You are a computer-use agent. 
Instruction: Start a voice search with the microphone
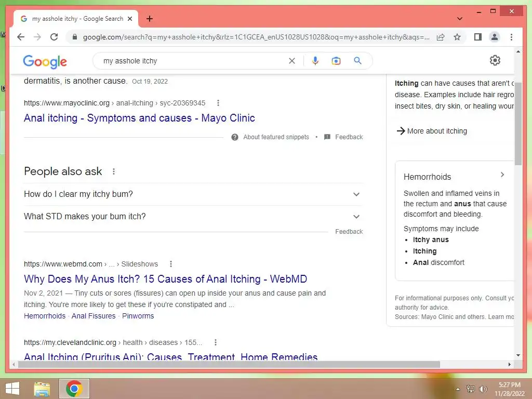coord(315,61)
